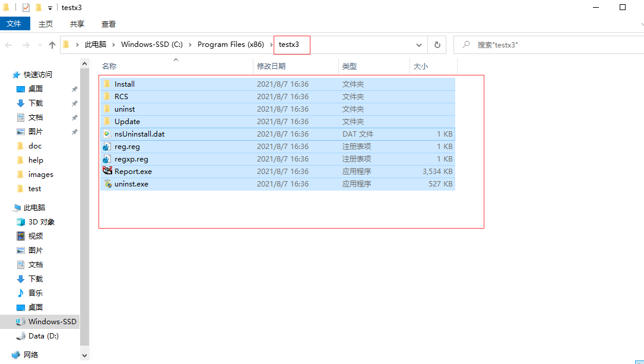This screenshot has height=364, width=644.
Task: Click the Report.exe application icon
Action: (107, 171)
